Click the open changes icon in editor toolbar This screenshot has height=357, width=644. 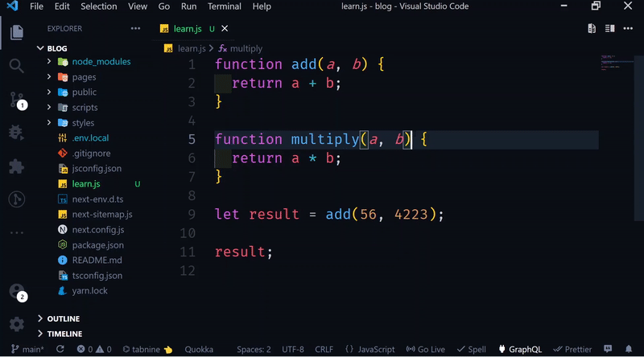[x=592, y=28]
